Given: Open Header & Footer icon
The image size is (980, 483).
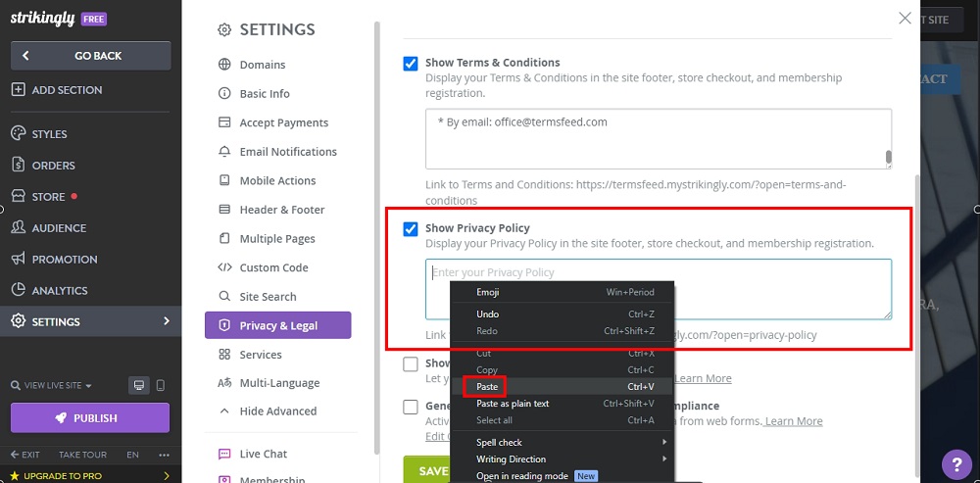Looking at the screenshot, I should [x=224, y=210].
